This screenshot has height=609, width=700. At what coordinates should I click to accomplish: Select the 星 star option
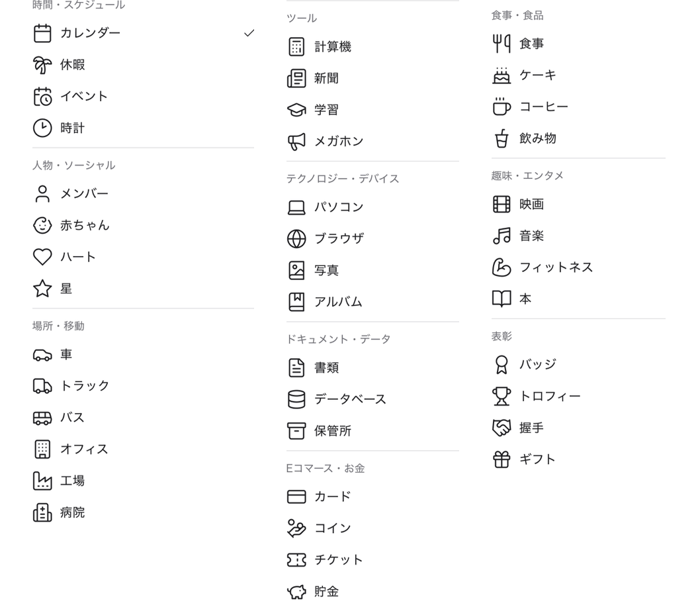point(144,289)
